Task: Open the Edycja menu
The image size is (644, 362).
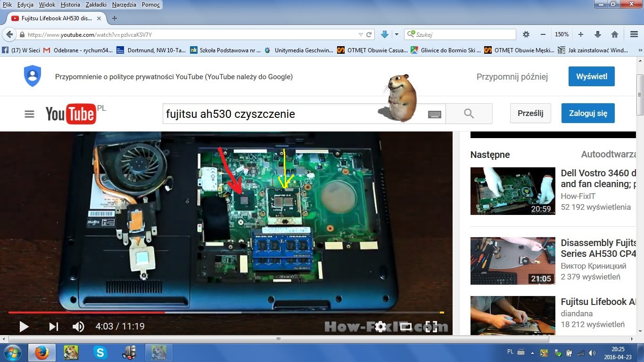Action: click(25, 5)
